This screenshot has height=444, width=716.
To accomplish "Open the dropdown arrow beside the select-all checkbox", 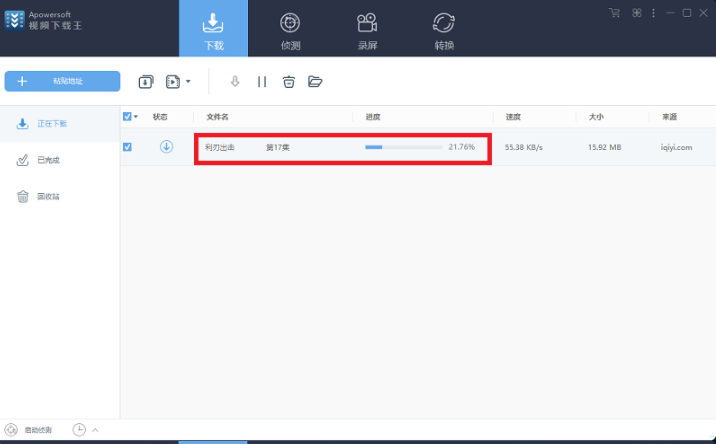I will point(136,117).
